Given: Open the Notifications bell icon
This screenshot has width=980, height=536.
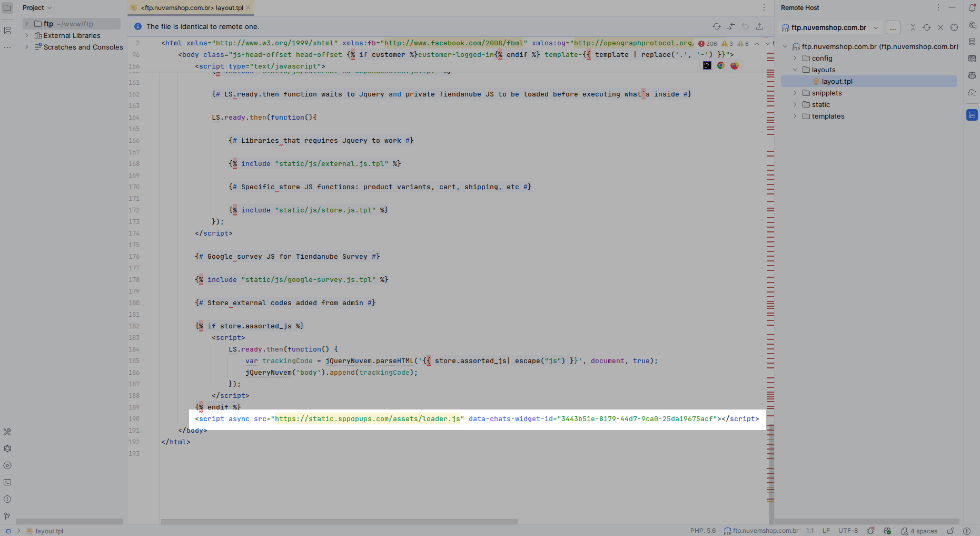Looking at the screenshot, I should [x=972, y=8].
